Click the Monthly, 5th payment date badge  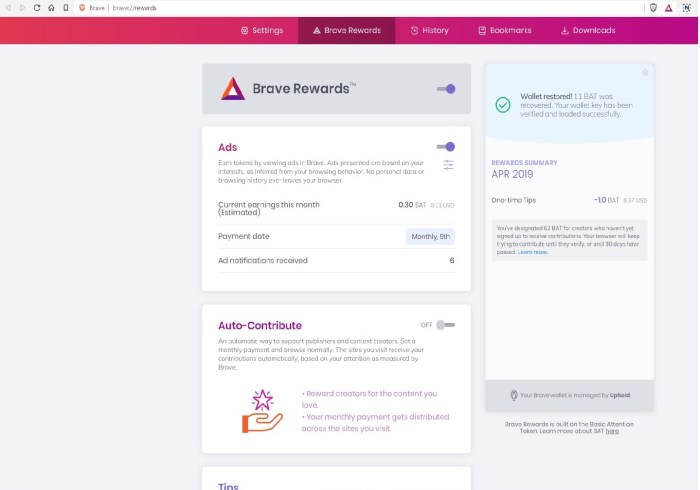(x=430, y=237)
